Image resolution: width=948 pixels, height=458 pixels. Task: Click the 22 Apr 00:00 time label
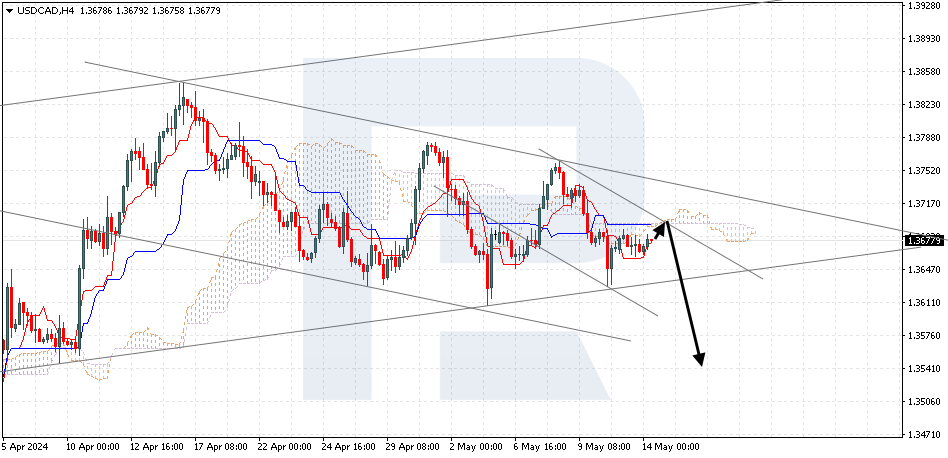(x=285, y=448)
